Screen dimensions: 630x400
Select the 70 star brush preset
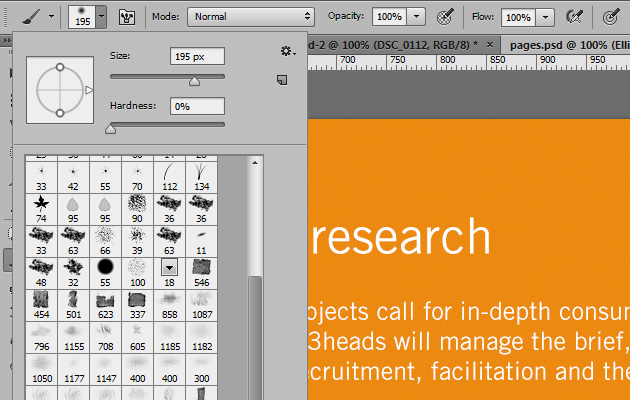pos(137,178)
